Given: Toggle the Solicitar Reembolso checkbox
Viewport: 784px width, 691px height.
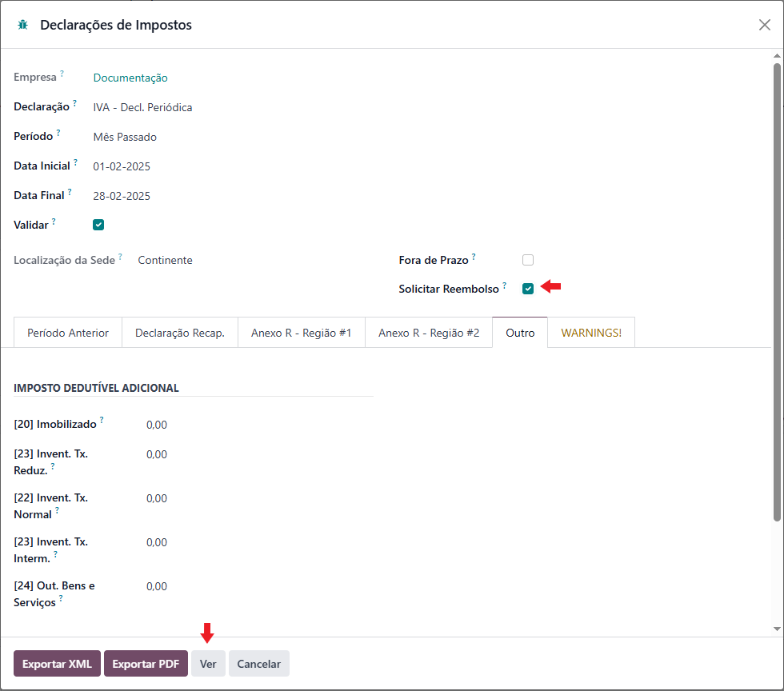Looking at the screenshot, I should (x=527, y=289).
